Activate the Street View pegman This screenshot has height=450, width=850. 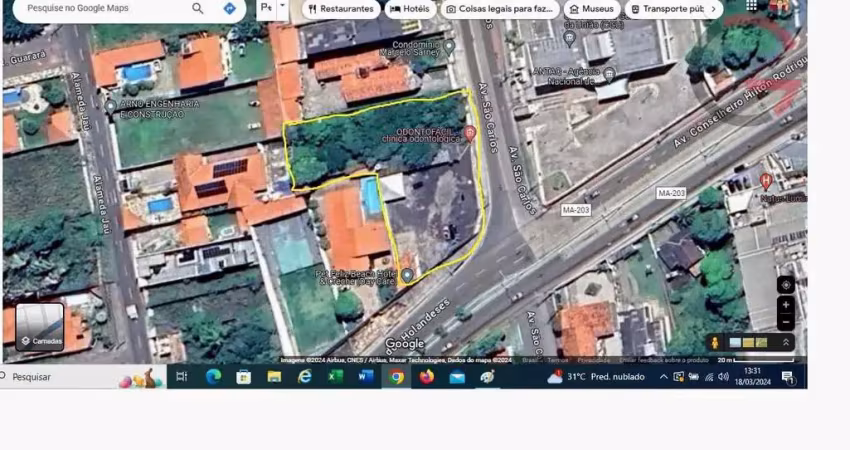[714, 343]
